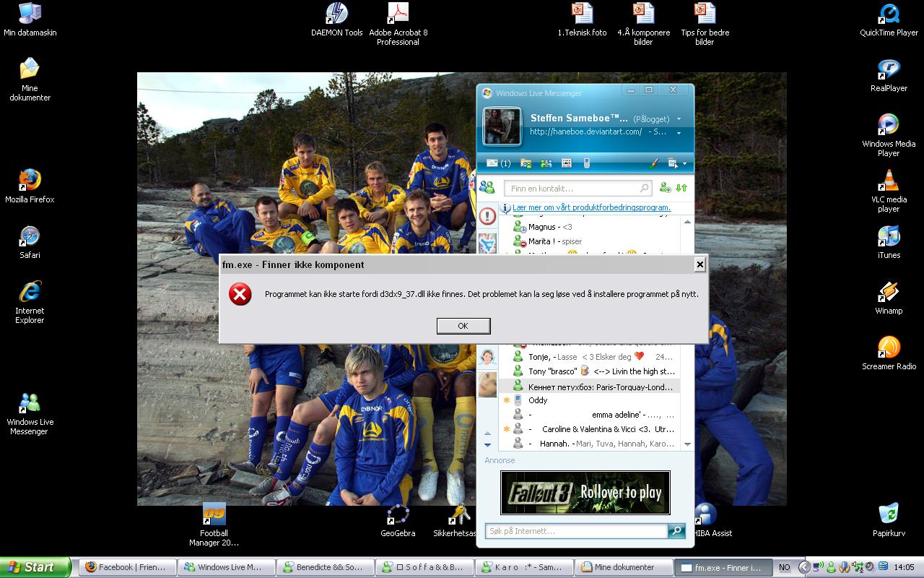Expand hidden system tray icons arrow
Image resolution: width=924 pixels, height=578 pixels.
[803, 568]
